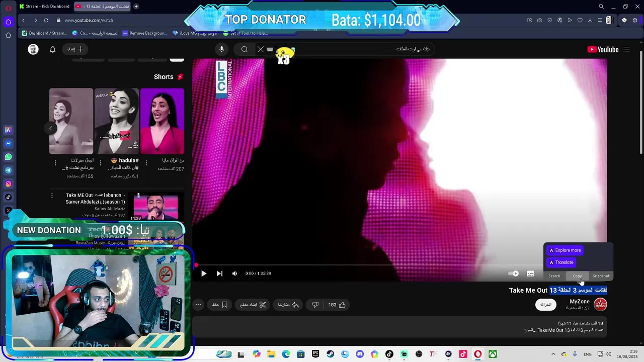Screen dimensions: 644x362
Task: Open Dashboard / Stream bookmark
Action: tap(45, 33)
